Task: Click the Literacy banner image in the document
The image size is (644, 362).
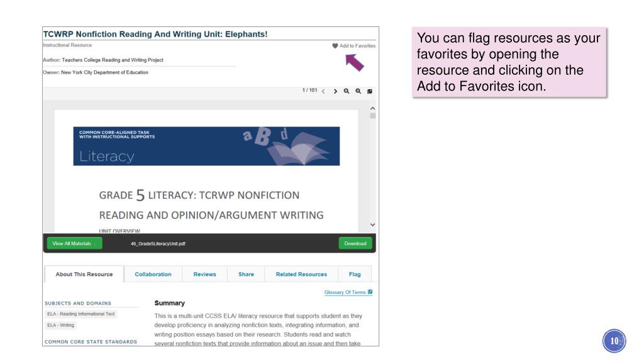Action: click(206, 146)
